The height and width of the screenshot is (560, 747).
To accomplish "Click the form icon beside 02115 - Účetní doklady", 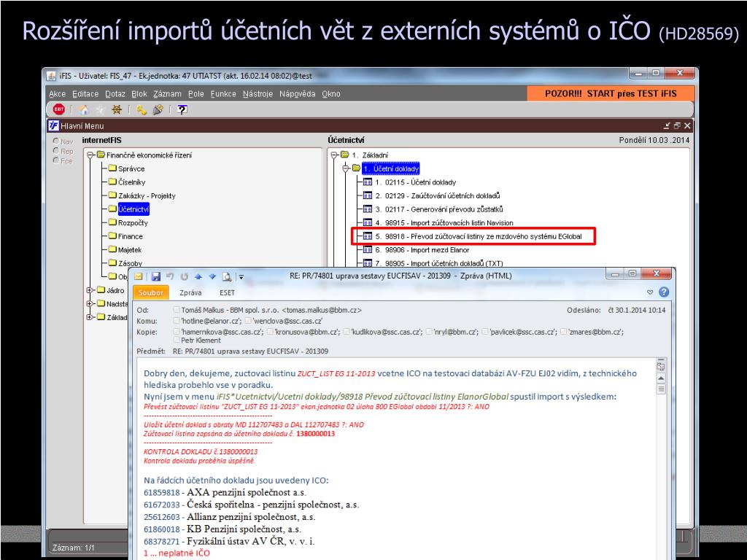I will (368, 182).
